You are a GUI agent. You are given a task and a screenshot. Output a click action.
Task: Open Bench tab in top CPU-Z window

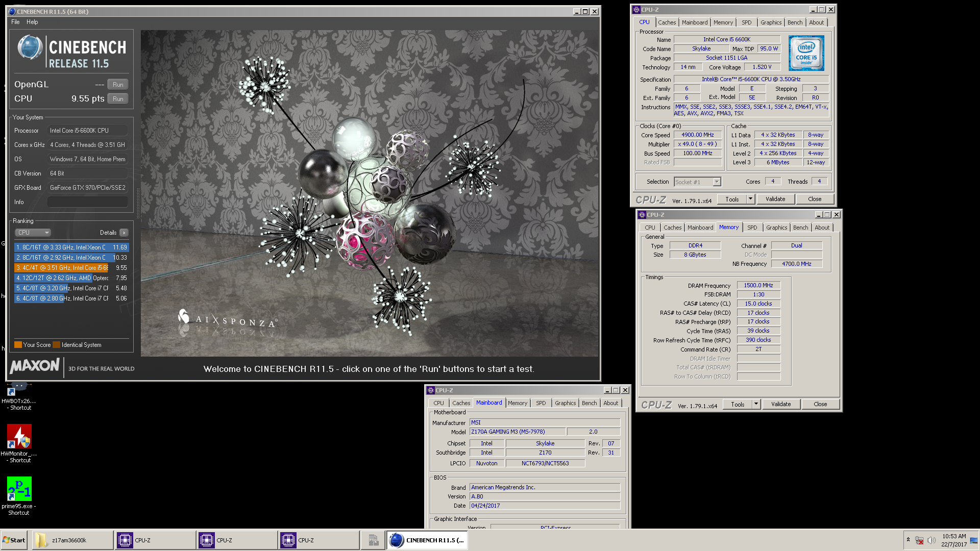(x=795, y=22)
